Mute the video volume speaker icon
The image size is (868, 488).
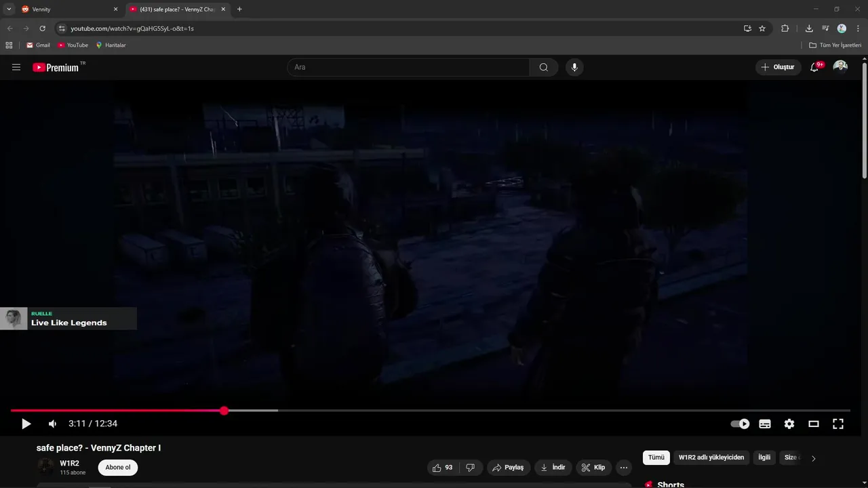52,424
